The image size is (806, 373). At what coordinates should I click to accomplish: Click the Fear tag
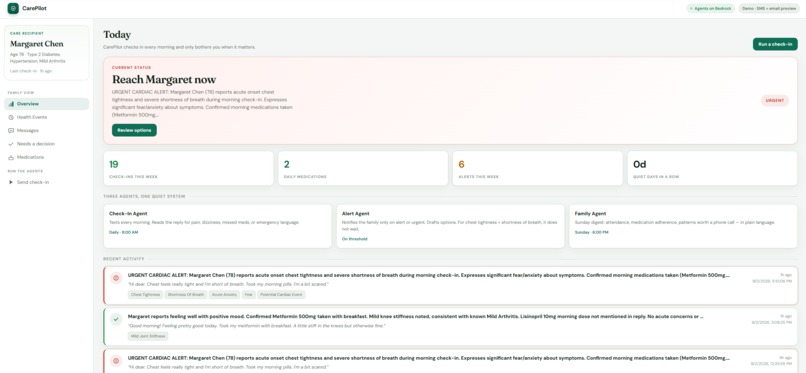tap(249, 295)
